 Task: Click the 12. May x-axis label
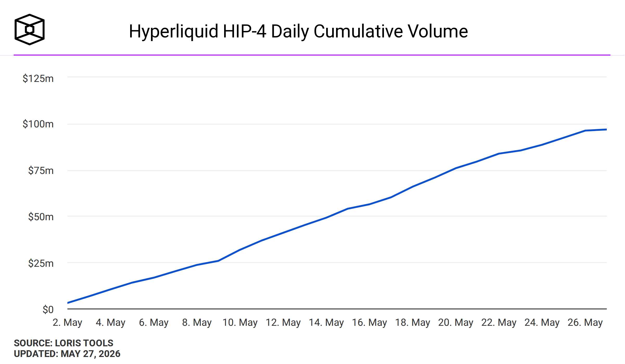(283, 323)
